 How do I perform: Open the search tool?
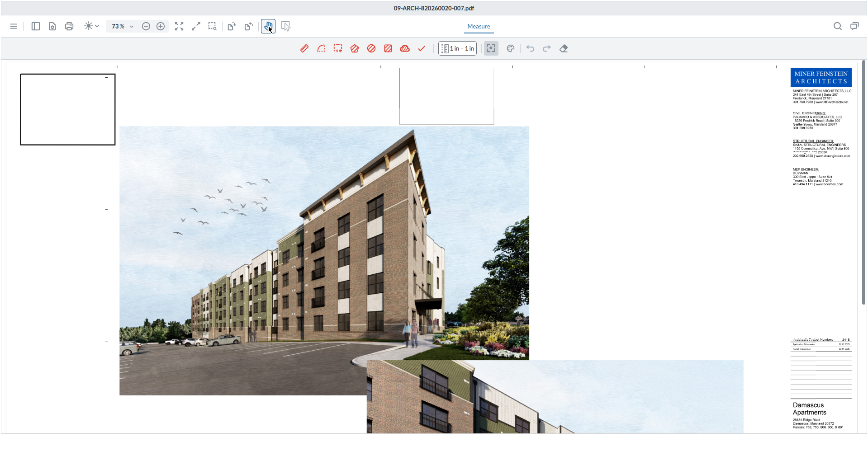tap(838, 26)
